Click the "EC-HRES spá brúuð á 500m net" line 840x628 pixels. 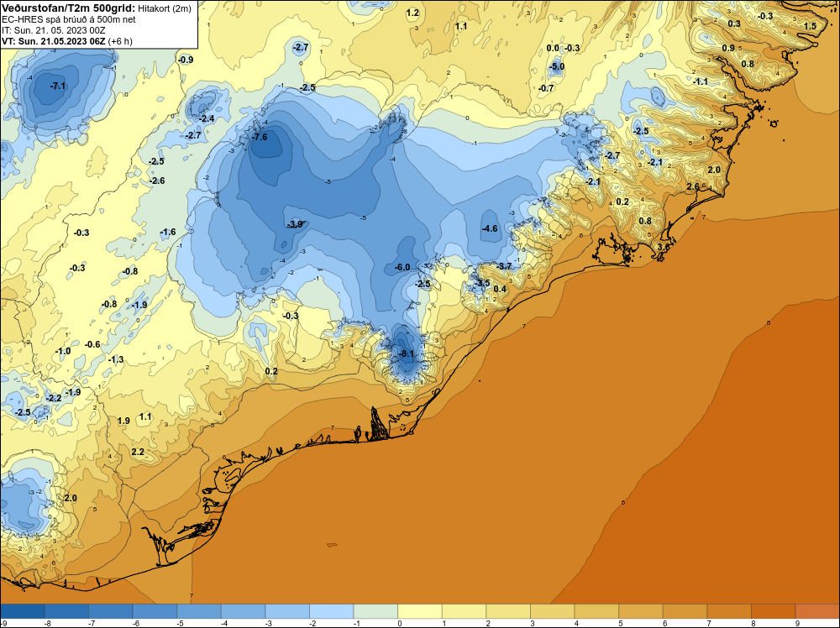pyautogui.click(x=69, y=19)
